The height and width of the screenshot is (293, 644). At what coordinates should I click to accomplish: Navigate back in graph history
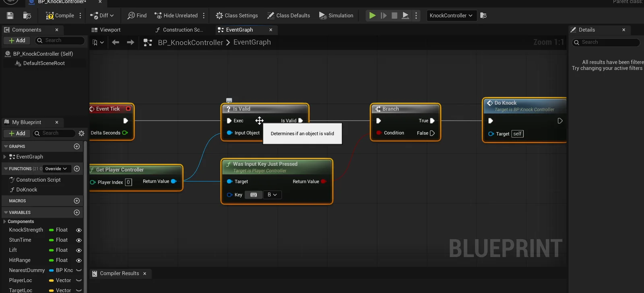(116, 42)
